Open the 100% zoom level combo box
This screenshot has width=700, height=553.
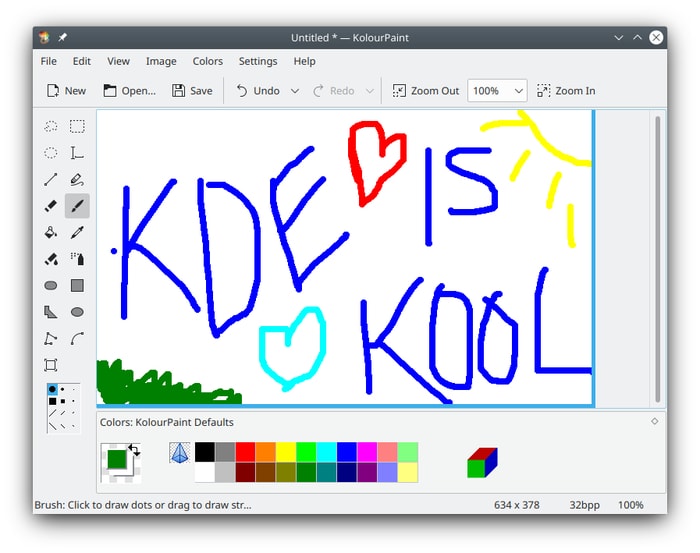(x=497, y=91)
